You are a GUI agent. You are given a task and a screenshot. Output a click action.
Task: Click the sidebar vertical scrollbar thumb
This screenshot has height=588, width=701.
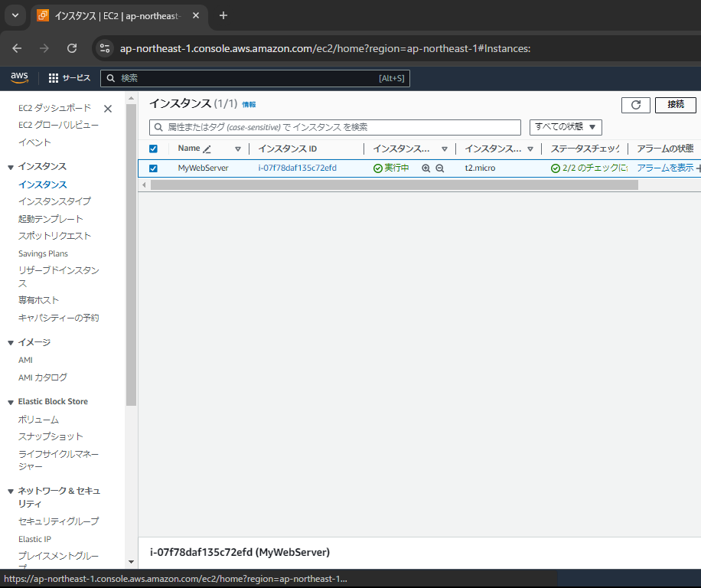coord(131,255)
